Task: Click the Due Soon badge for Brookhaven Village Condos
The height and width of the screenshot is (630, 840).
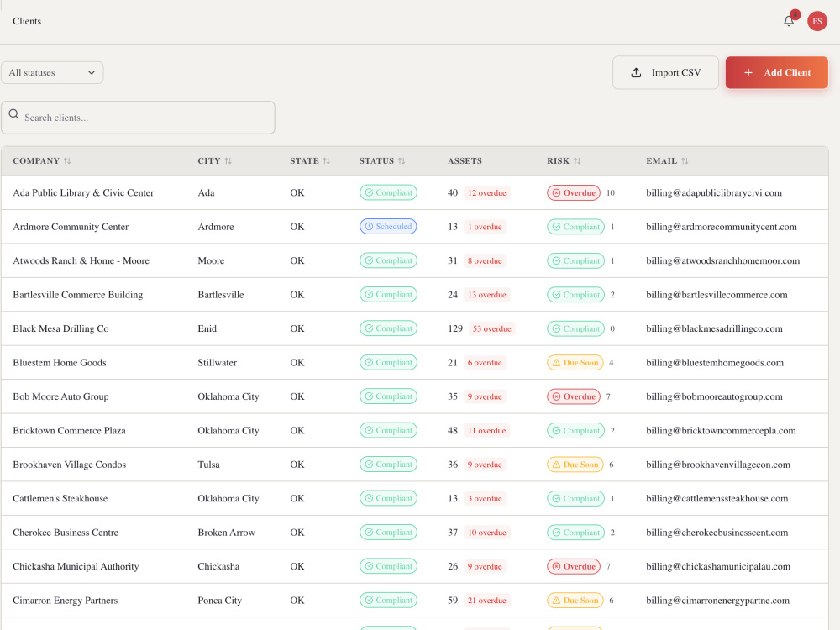Action: click(x=575, y=465)
